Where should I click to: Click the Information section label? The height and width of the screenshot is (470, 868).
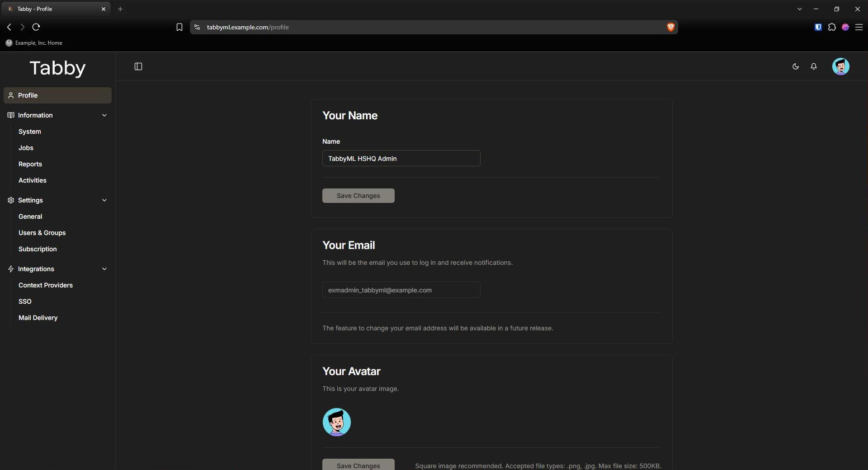point(35,115)
